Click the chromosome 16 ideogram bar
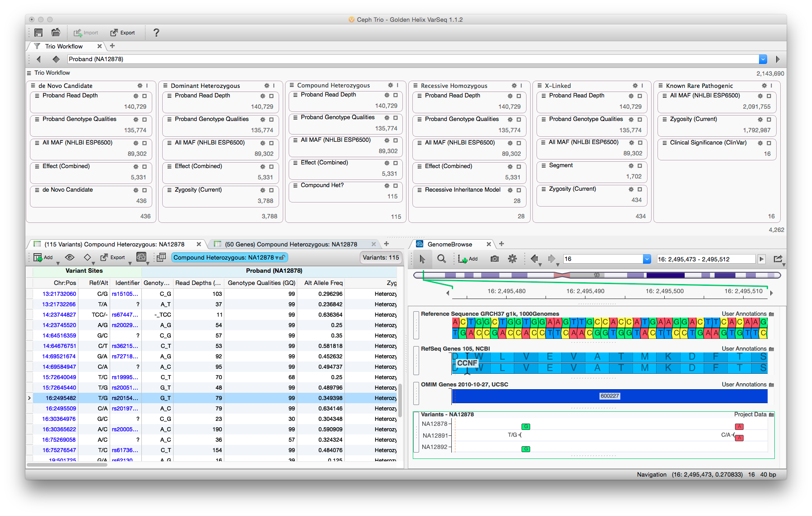This screenshot has height=516, width=812. point(597,275)
